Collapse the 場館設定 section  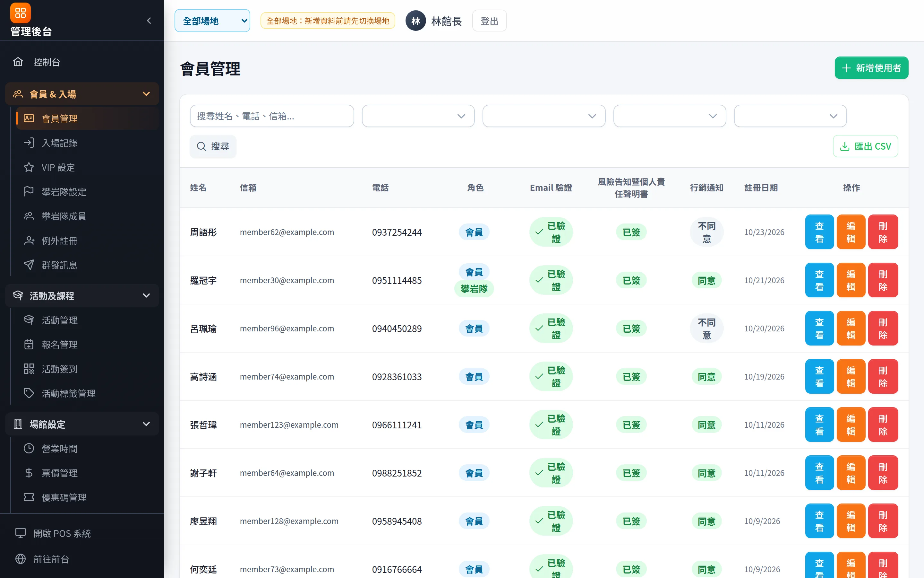82,424
